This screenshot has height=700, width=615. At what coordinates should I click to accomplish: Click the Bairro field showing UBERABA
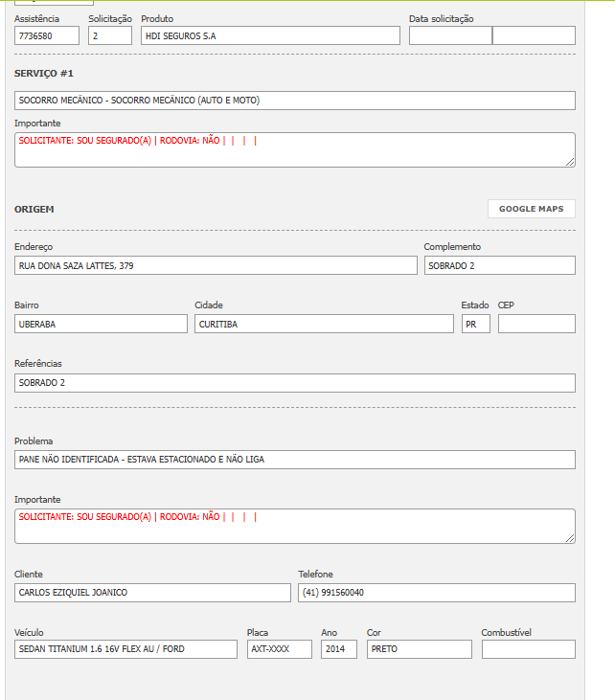[101, 324]
